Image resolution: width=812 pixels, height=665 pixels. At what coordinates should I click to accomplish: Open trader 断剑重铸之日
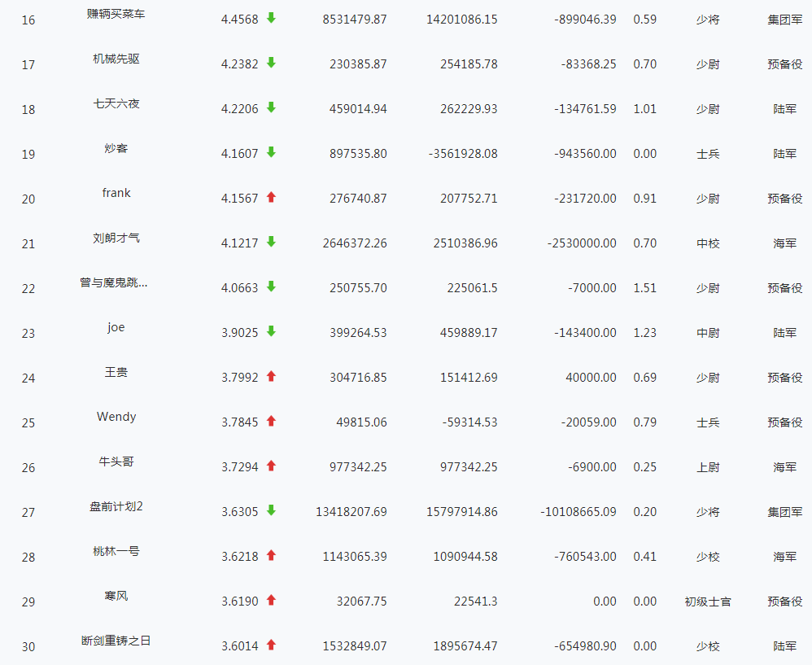pyautogui.click(x=116, y=641)
